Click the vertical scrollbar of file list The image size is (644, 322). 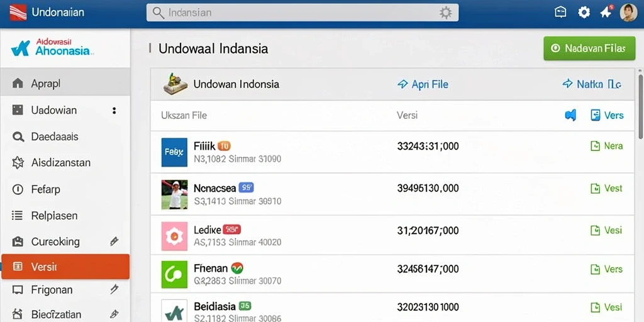point(640,107)
